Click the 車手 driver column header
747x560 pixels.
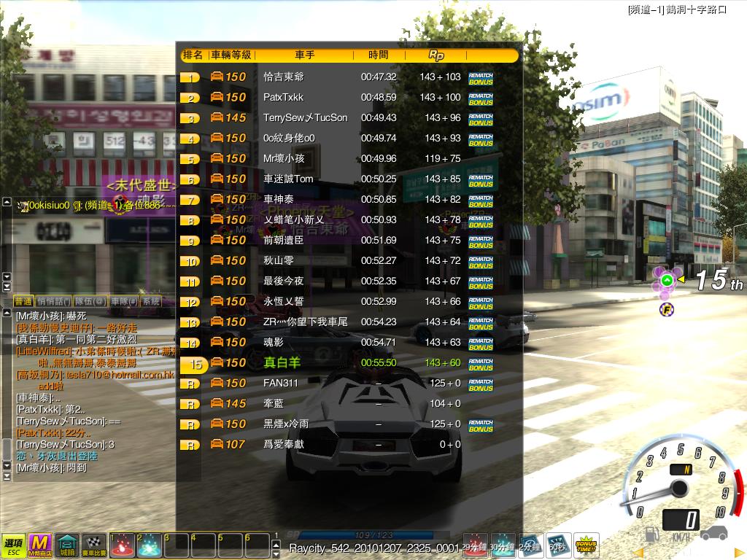coord(305,55)
